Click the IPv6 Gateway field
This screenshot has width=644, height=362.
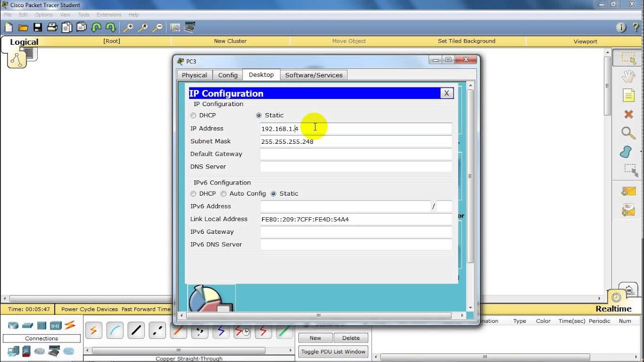[356, 232]
